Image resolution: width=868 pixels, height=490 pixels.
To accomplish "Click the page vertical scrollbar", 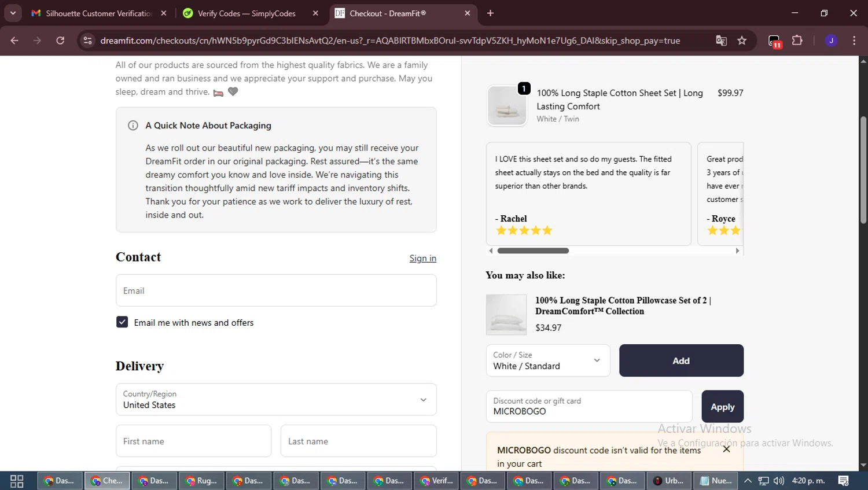I will pos(863,170).
